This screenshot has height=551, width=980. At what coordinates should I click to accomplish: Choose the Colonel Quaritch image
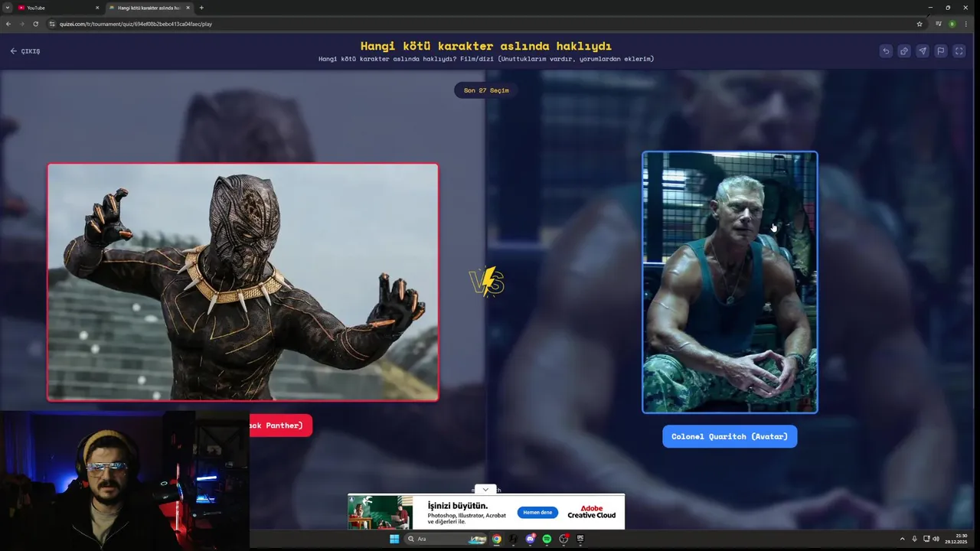point(730,282)
